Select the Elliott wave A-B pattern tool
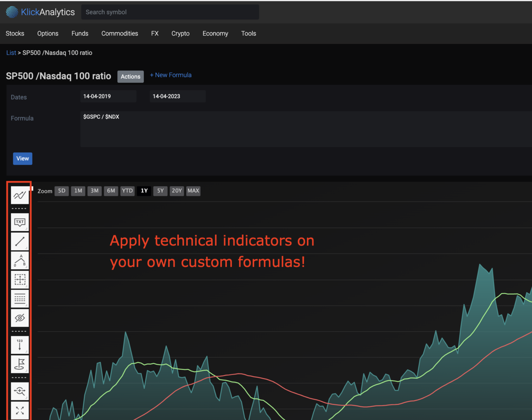This screenshot has height=420, width=532. [x=19, y=260]
